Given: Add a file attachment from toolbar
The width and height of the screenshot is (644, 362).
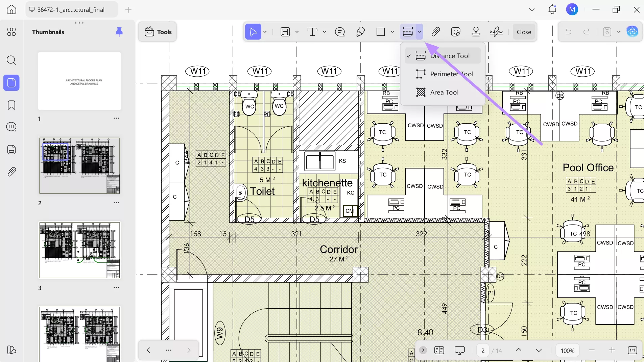Looking at the screenshot, I should (x=435, y=32).
